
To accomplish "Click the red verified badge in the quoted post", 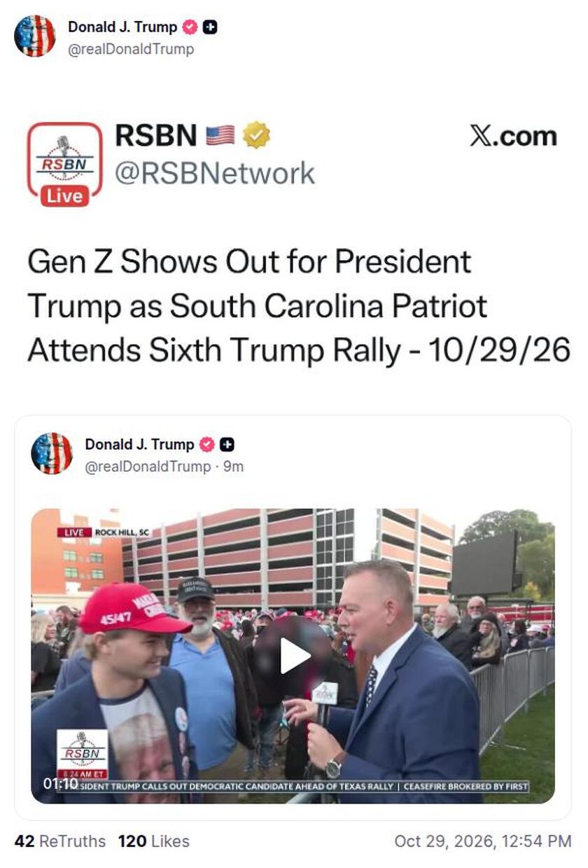I will pyautogui.click(x=206, y=444).
